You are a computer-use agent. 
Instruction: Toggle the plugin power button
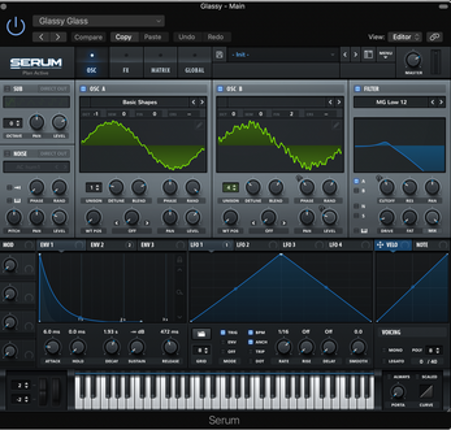pyautogui.click(x=15, y=26)
